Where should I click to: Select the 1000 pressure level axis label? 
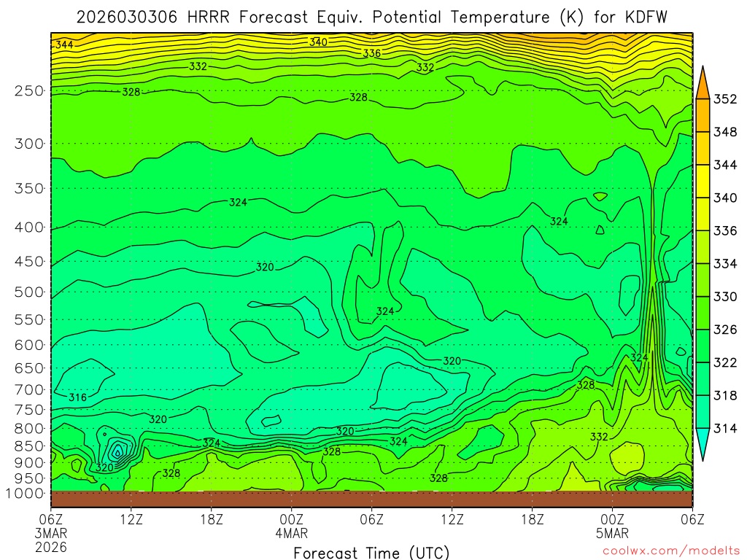point(25,494)
